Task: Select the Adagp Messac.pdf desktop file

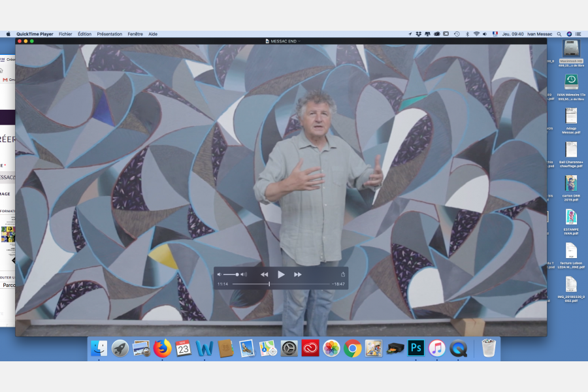Action: [x=571, y=118]
